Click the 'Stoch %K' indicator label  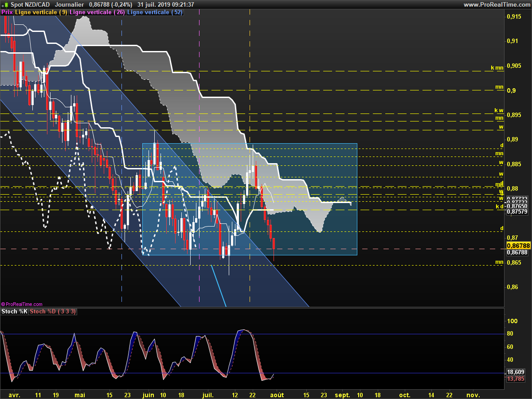tap(15, 312)
